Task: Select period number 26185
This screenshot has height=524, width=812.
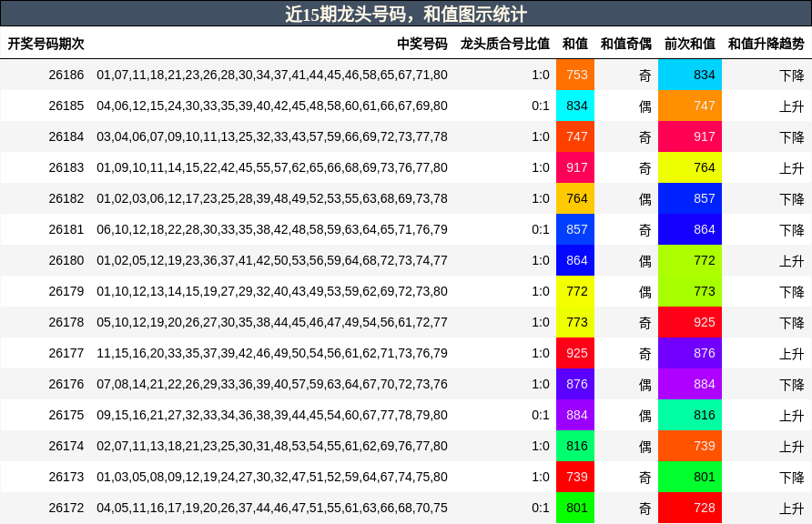Action: (x=66, y=106)
